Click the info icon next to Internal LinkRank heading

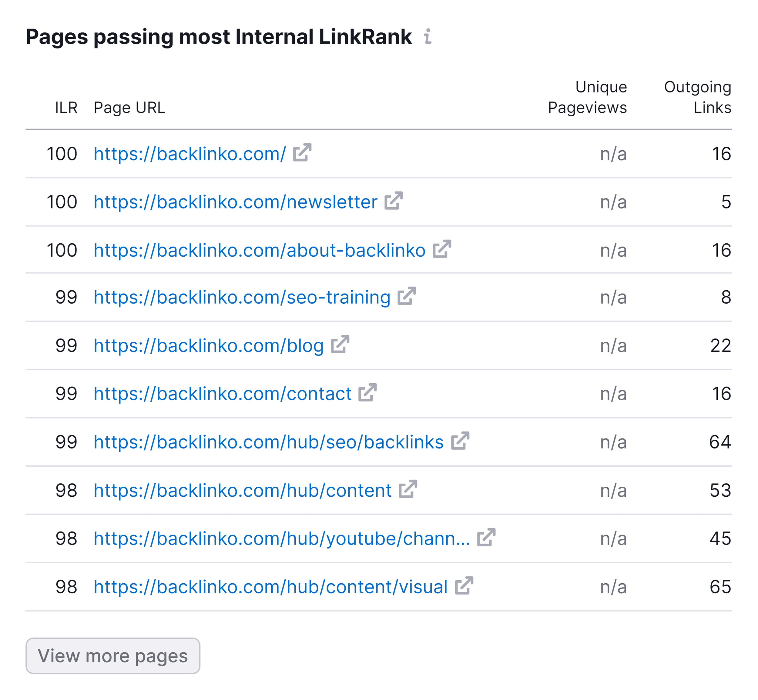click(x=428, y=36)
